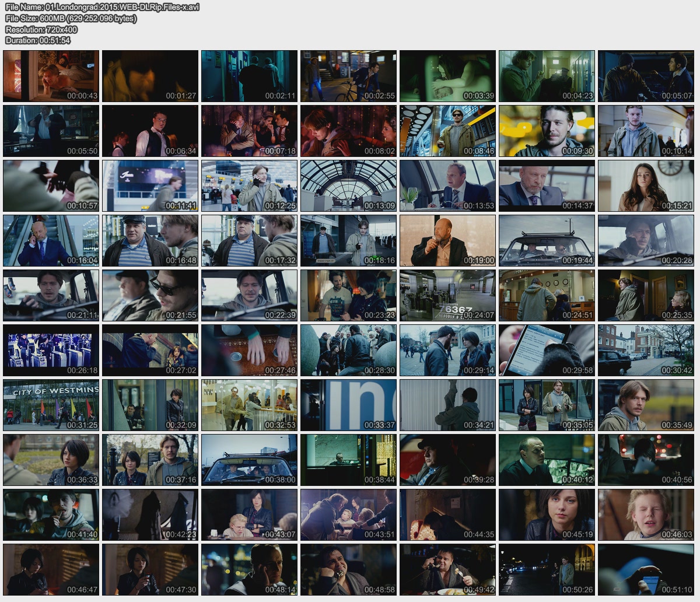This screenshot has width=700, height=602.
Task: Open the thumbnail timestamped 00:24:07
Action: point(447,295)
